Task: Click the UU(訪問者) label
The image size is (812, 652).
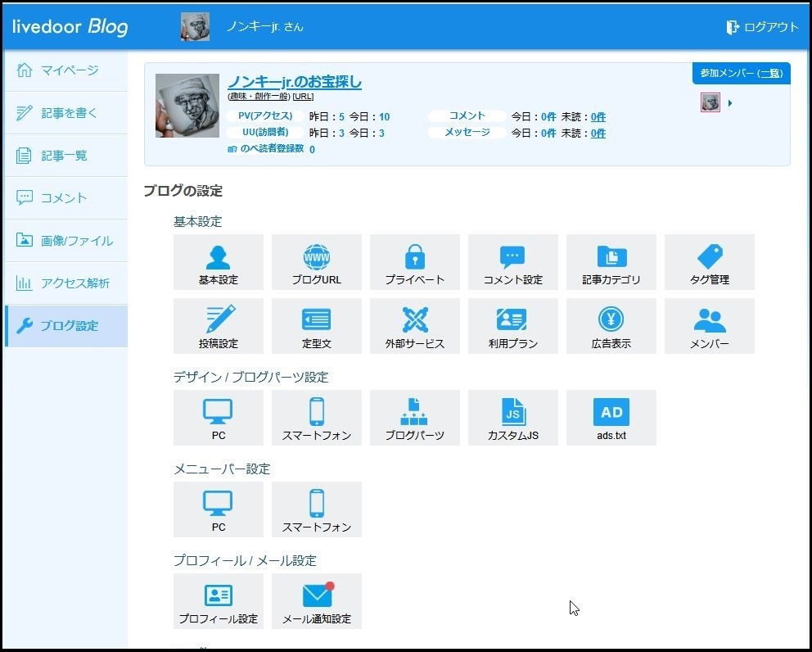Action: 265,132
